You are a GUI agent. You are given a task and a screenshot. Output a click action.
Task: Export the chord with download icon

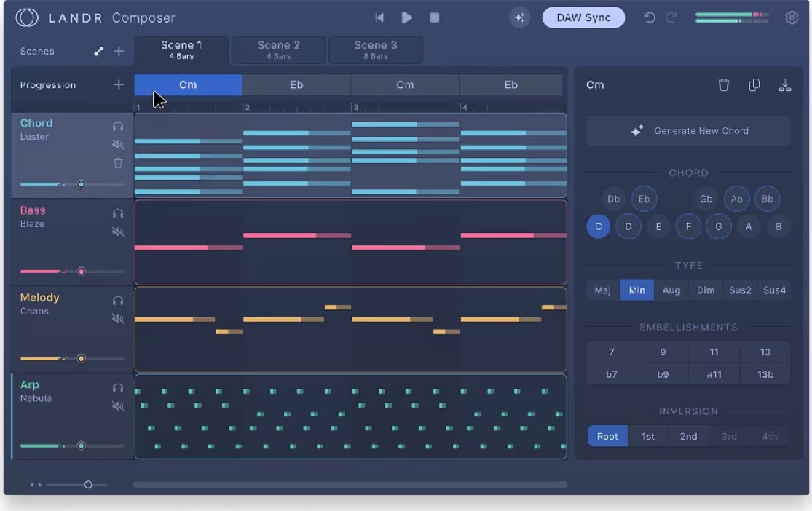[784, 85]
